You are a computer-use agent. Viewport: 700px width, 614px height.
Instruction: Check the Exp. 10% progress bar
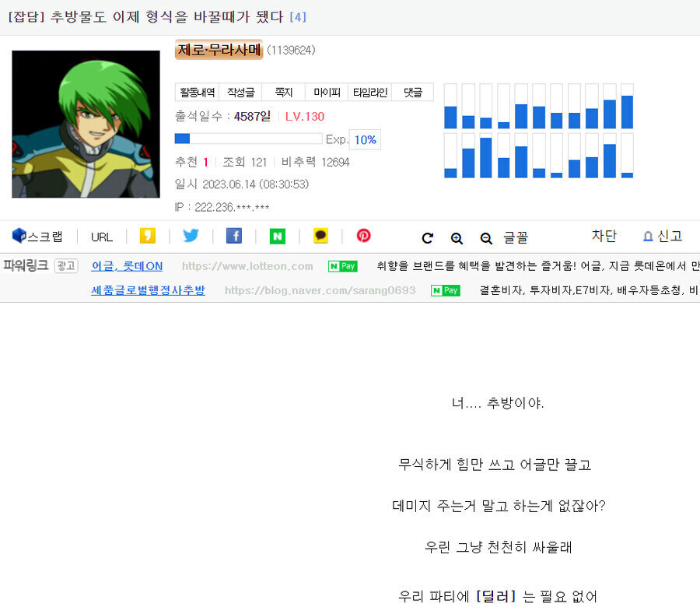[249, 139]
